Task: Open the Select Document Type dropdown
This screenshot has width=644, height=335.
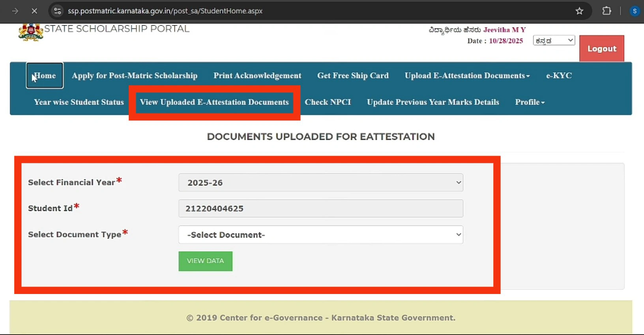Action: coord(321,234)
